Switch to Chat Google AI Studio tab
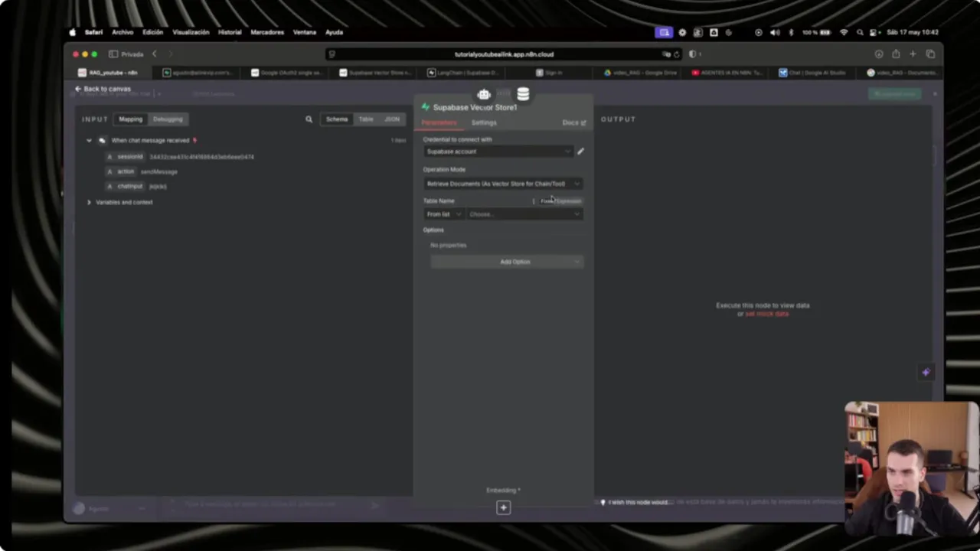Screen dimensions: 980x551 812,73
